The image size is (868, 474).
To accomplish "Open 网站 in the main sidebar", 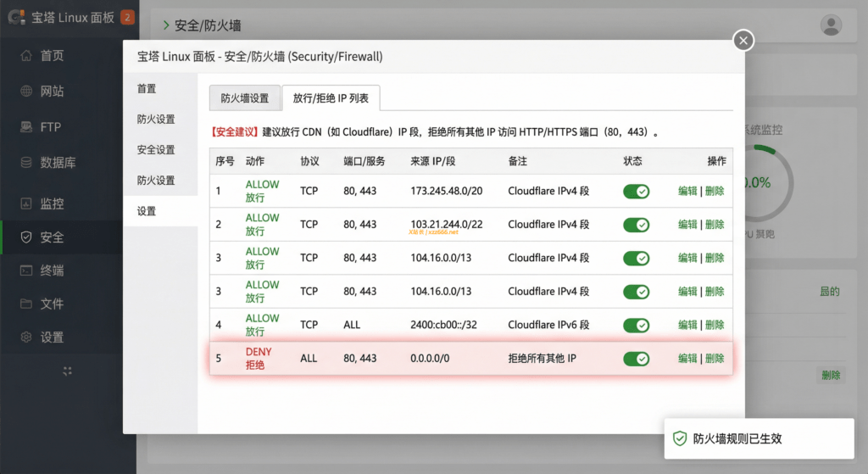I will point(52,91).
